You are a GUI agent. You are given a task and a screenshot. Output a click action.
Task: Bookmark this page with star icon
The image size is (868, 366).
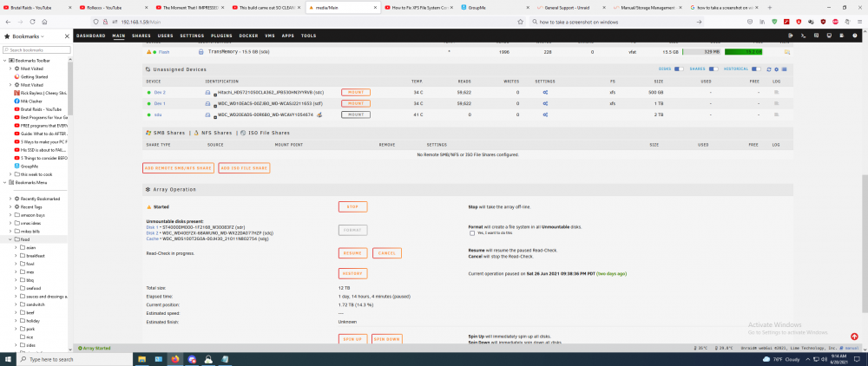pos(520,22)
